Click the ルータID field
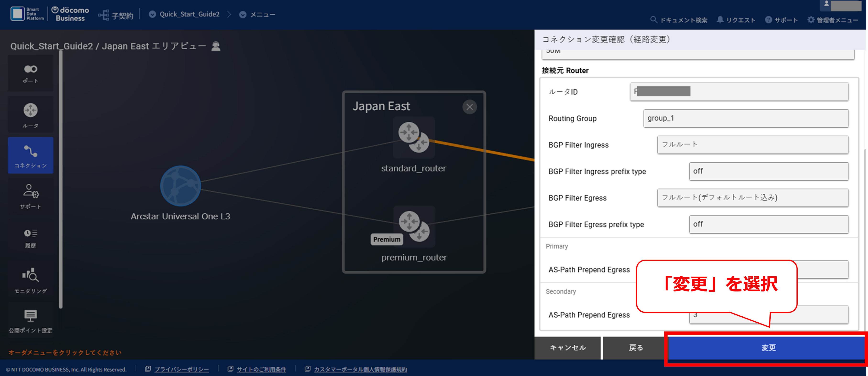Viewport: 868px width, 376px height. coord(739,91)
